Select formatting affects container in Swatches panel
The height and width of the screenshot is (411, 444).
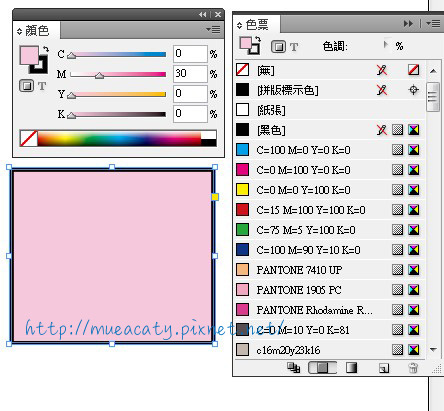pos(278,47)
